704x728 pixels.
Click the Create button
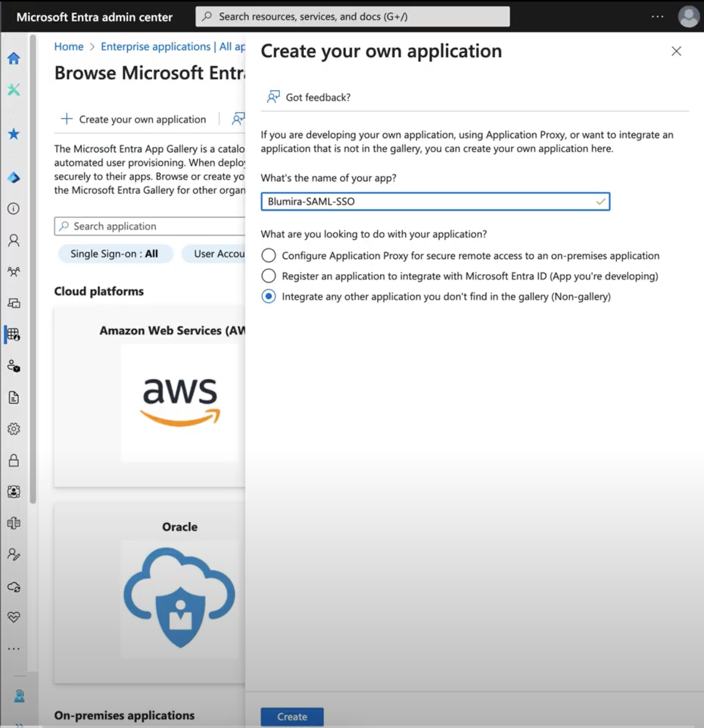pyautogui.click(x=292, y=717)
